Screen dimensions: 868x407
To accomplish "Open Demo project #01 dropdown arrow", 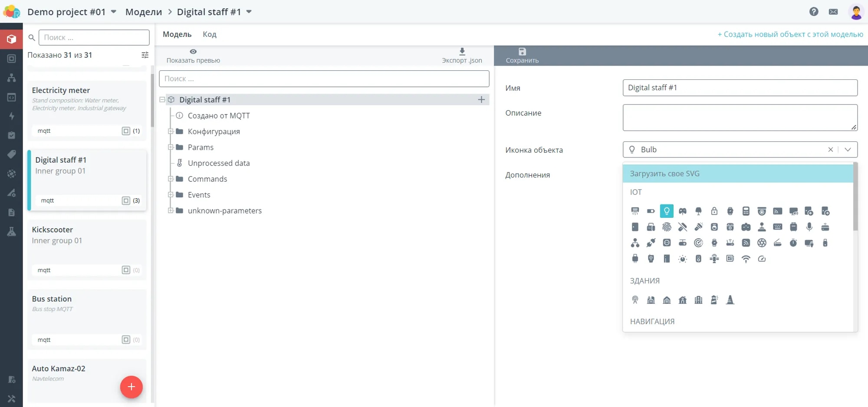I will point(114,12).
